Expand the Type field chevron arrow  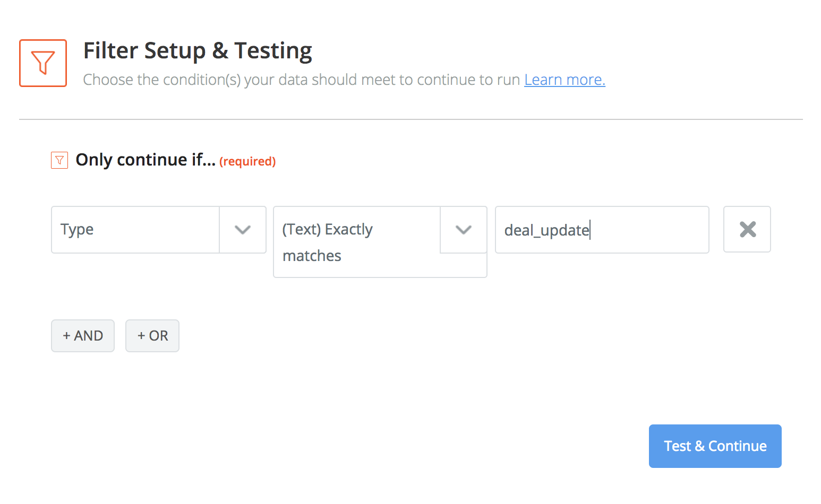tap(243, 230)
